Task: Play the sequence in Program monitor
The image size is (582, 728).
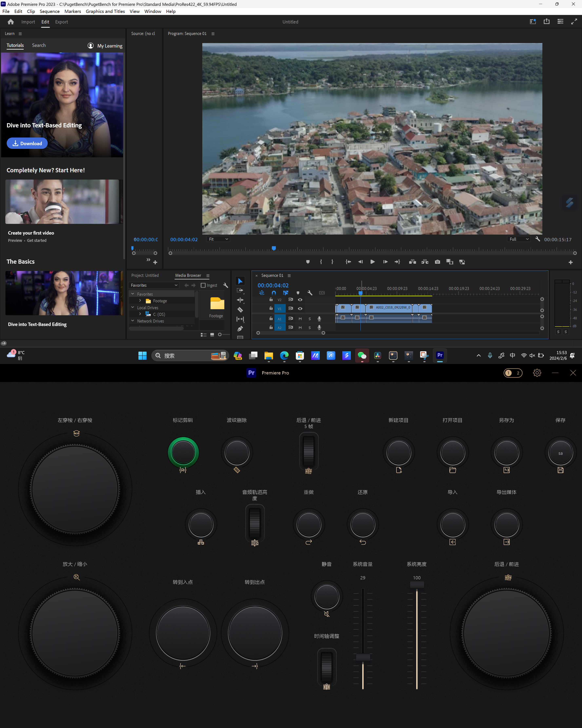Action: (372, 262)
